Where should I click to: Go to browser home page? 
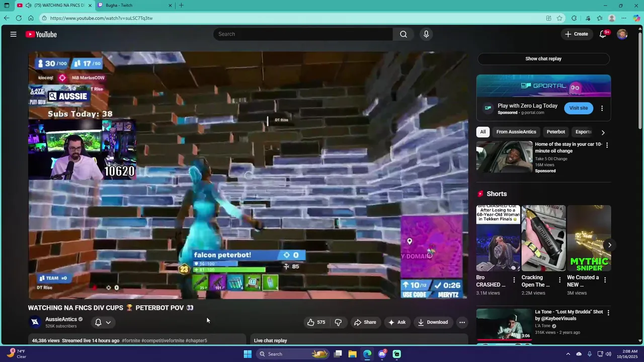pos(31,18)
